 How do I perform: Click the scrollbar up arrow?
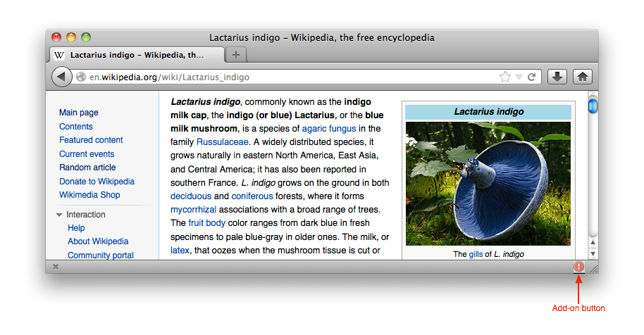click(x=593, y=242)
